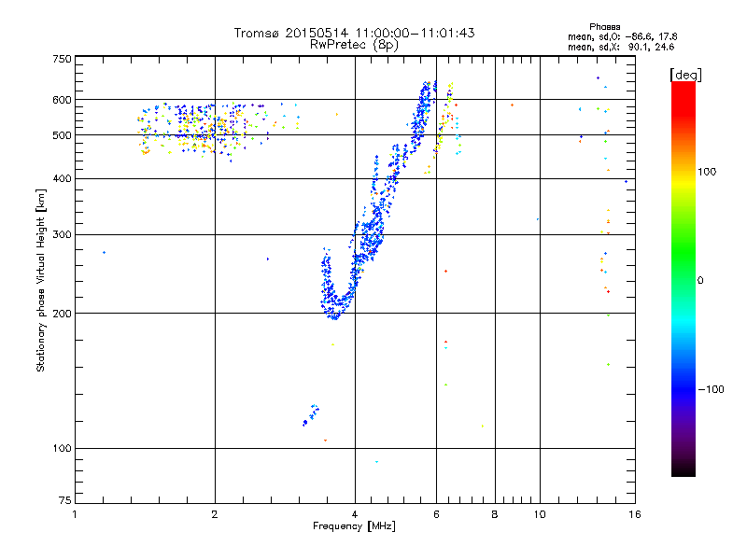
Task: Click the x-axis tick label "6"
Action: coord(436,514)
